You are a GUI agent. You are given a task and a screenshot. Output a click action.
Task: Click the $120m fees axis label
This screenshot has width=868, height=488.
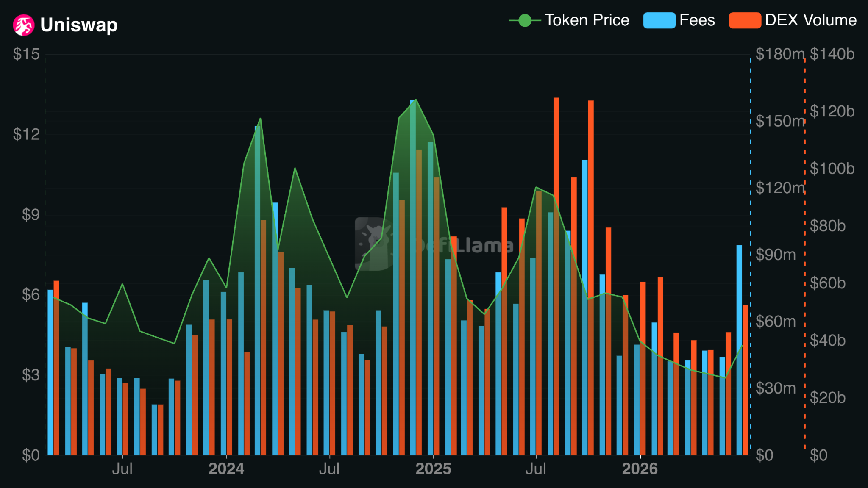(780, 188)
